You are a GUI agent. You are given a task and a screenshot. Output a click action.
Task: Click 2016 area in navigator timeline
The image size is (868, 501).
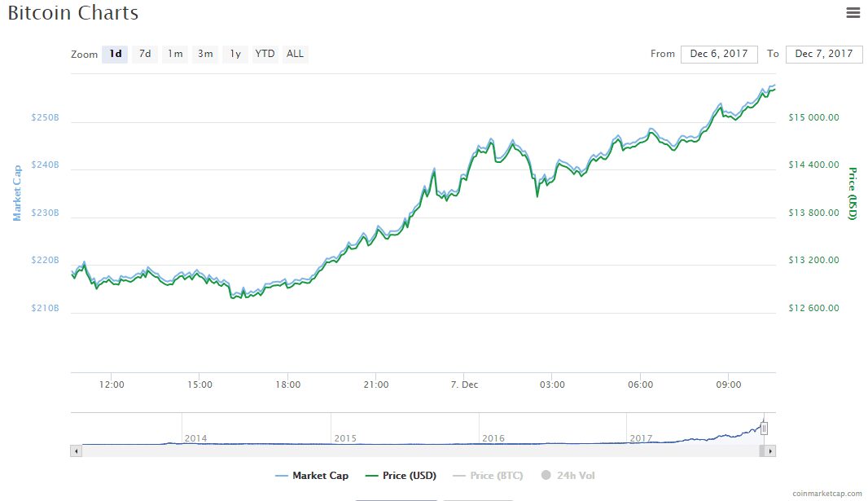point(493,438)
